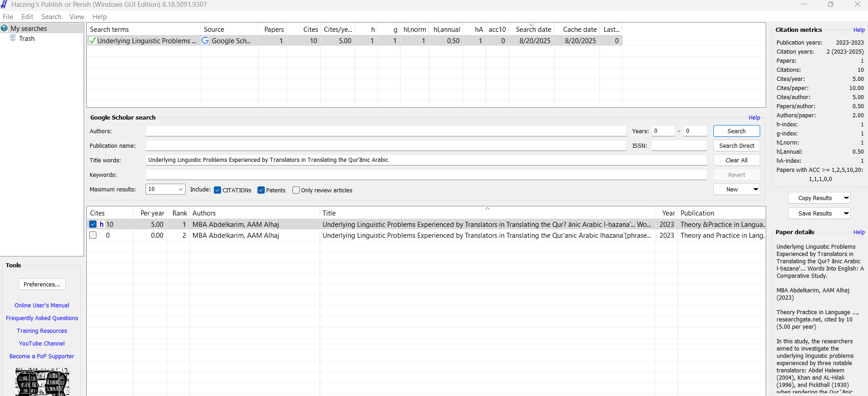
Task: Expand the Save Results dropdown arrow
Action: click(x=846, y=214)
